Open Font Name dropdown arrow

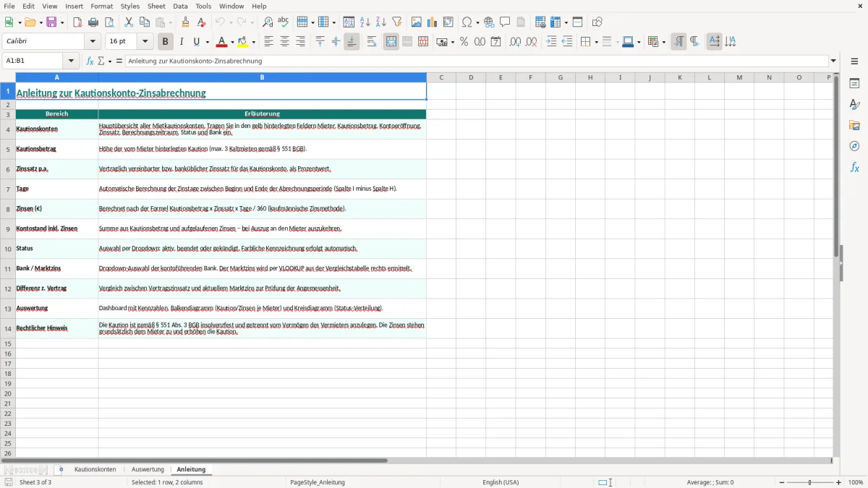pyautogui.click(x=93, y=42)
